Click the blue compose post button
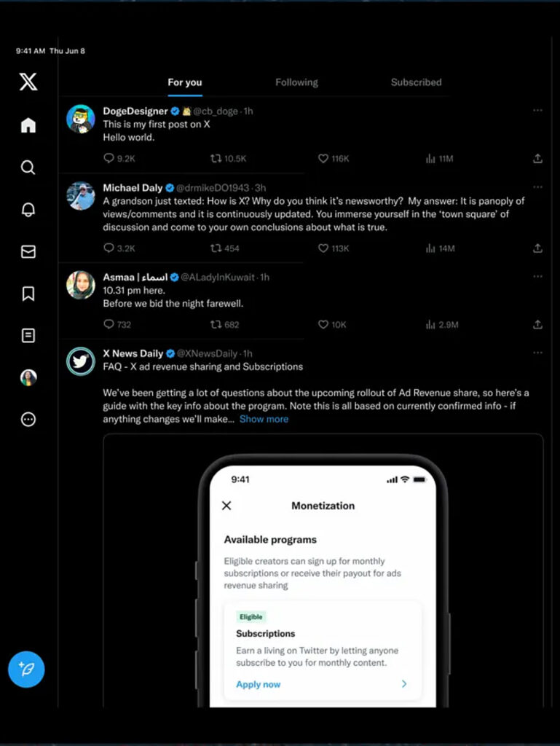Viewport: 560px width, 746px height. tap(26, 669)
